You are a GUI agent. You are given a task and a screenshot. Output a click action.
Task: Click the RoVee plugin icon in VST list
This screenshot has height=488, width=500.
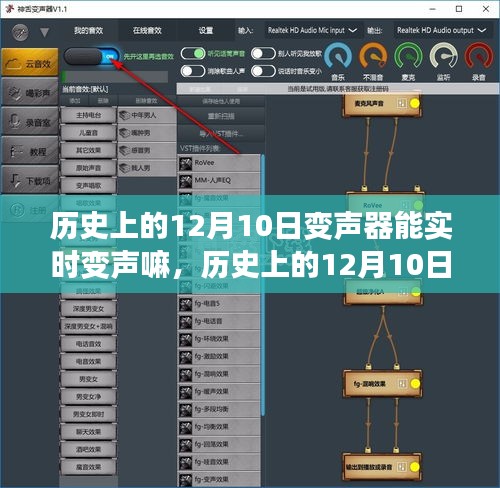coord(185,163)
